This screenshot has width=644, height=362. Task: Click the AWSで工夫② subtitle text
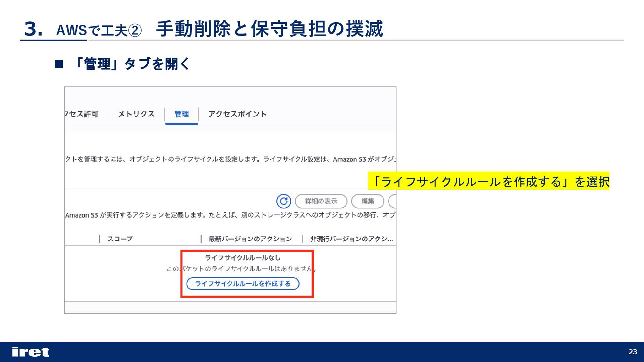[x=99, y=31]
